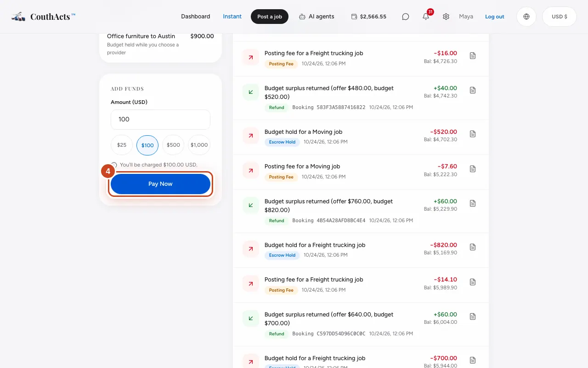Click incoming arrow icon on $640.00 offer refund
The image size is (588, 368).
pyautogui.click(x=251, y=318)
